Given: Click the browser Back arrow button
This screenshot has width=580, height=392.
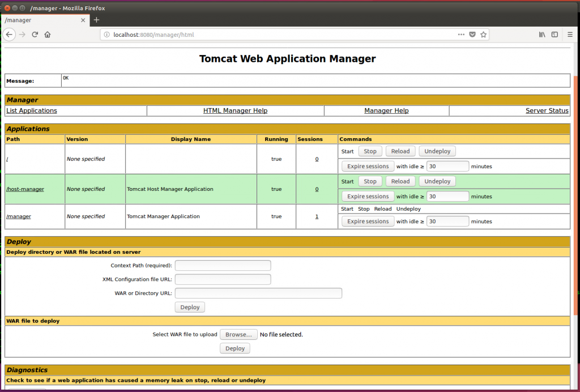Looking at the screenshot, I should [9, 35].
